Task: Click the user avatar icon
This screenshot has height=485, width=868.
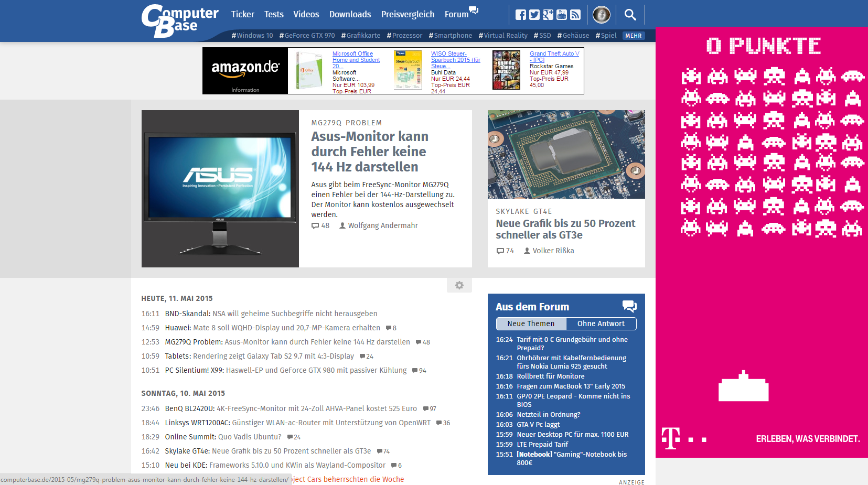Action: [x=601, y=15]
